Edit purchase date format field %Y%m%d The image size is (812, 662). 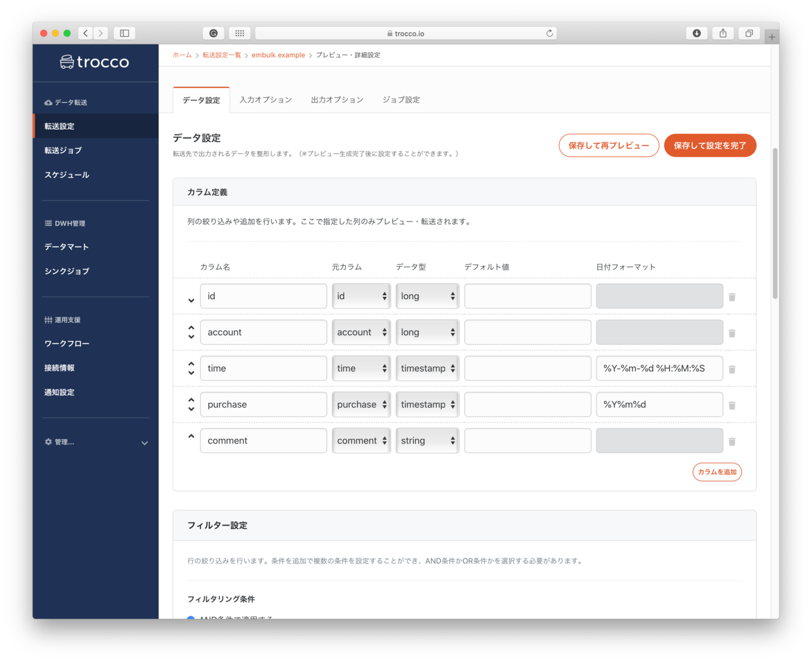[659, 404]
